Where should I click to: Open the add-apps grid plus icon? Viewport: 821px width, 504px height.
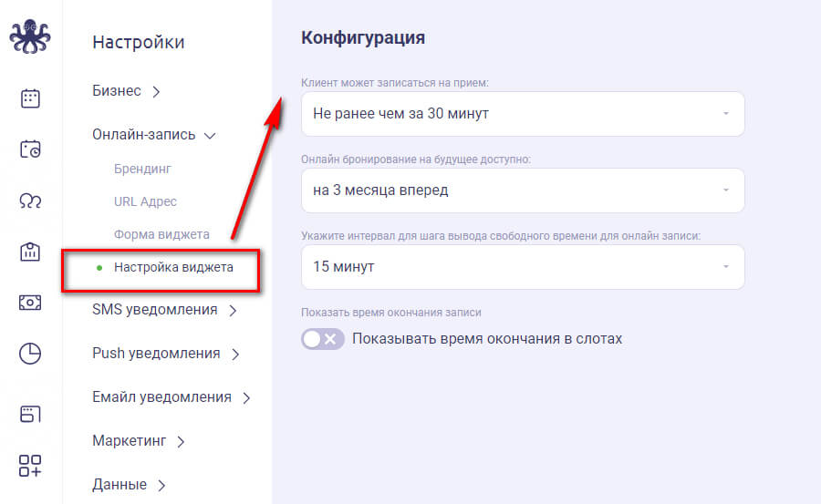tap(30, 466)
